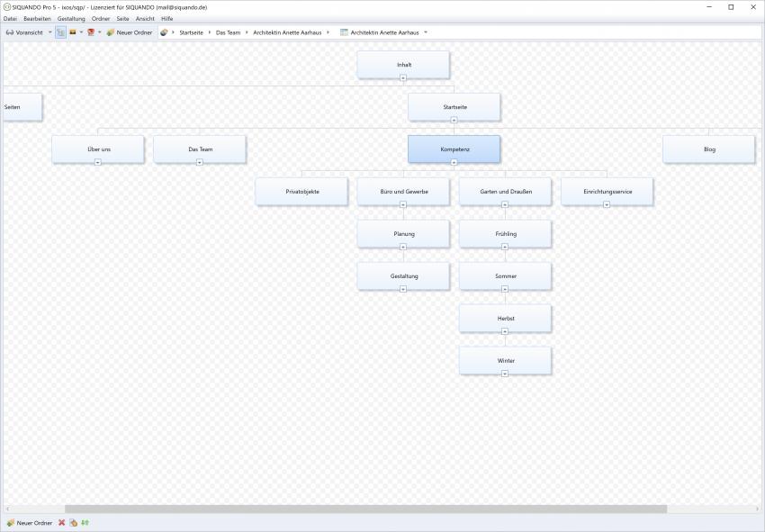
Task: Click the green sort arrows icon
Action: point(85,523)
